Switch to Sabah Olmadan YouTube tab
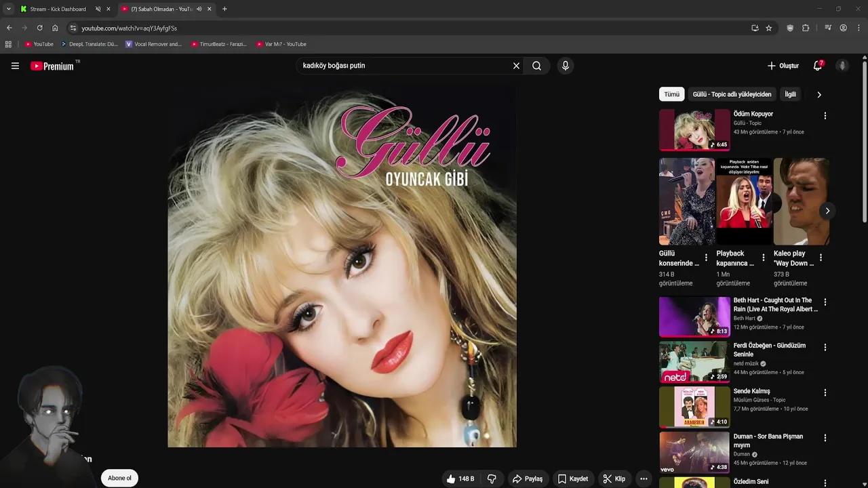 [161, 9]
